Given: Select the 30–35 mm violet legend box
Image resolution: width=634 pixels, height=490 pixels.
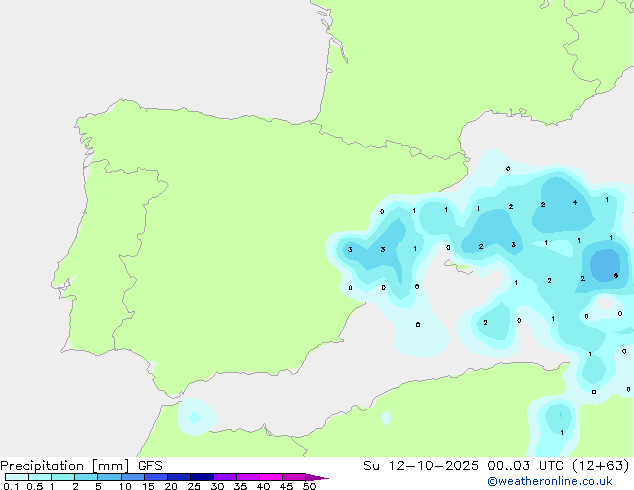Looking at the screenshot, I should (225, 477).
